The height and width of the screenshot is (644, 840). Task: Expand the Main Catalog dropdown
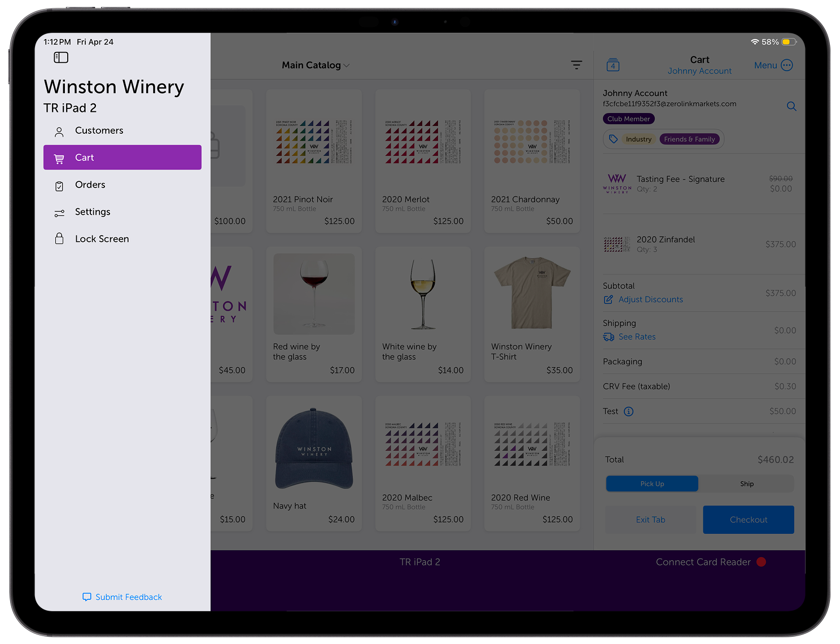click(x=316, y=65)
